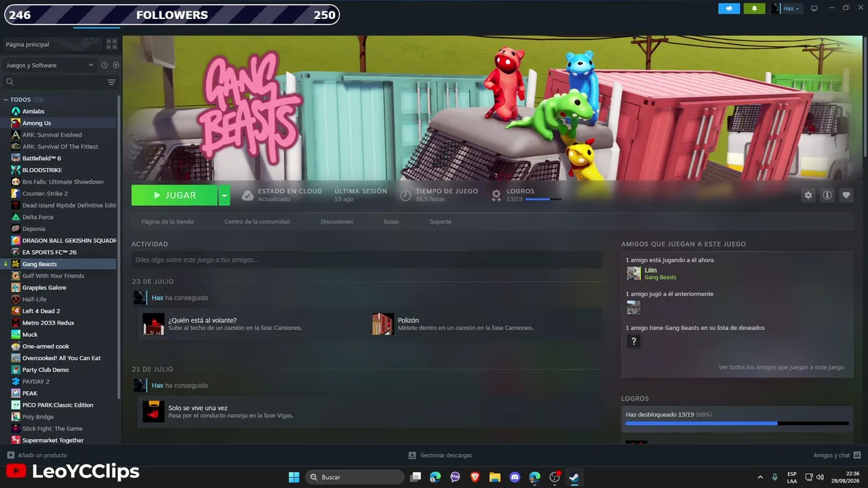
Task: Click the Hax profile avatar in title bar
Action: pos(775,9)
